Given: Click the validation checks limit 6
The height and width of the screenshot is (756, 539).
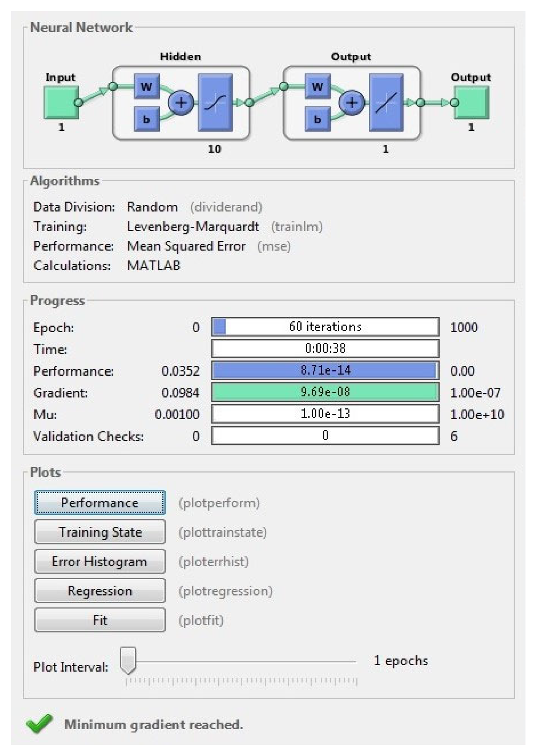Looking at the screenshot, I should click(454, 436).
